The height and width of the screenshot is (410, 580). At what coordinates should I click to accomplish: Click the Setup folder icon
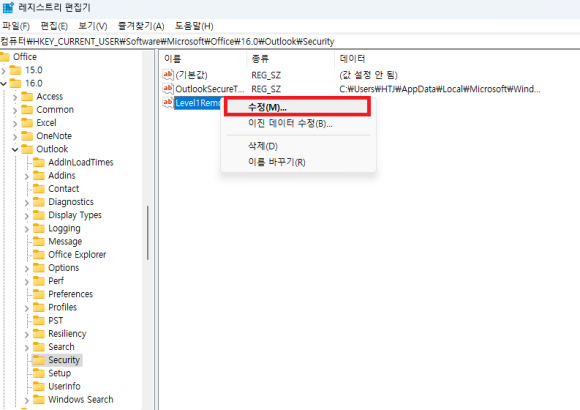click(x=38, y=373)
